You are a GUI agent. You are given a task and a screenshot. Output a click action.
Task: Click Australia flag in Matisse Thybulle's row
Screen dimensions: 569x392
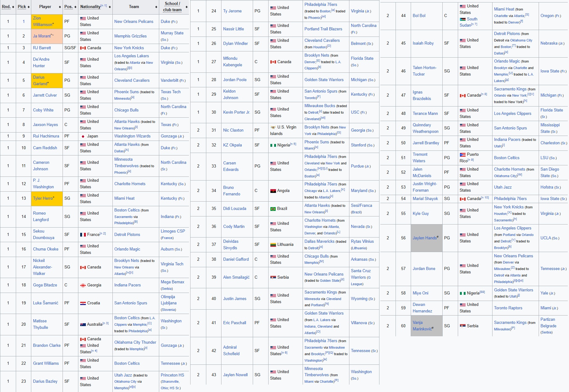pos(83,324)
